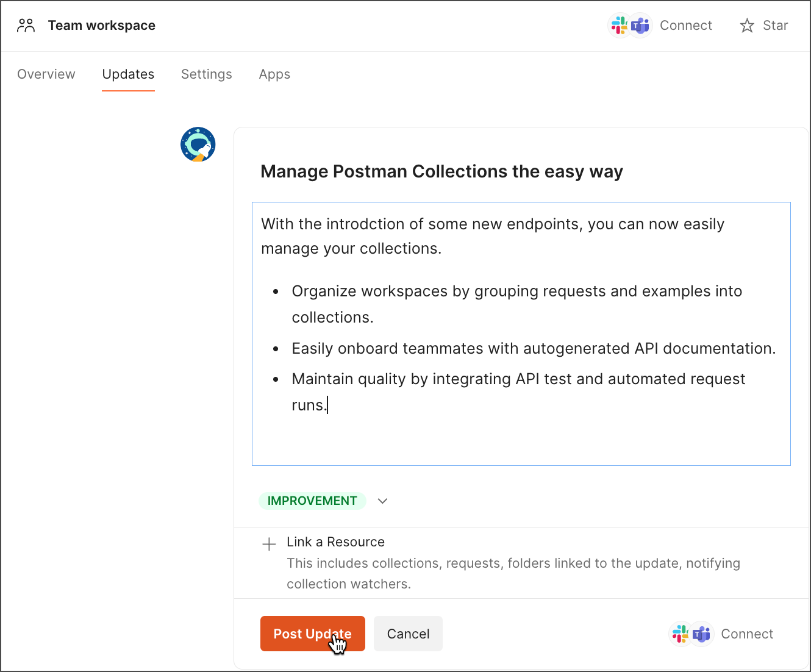Select the team workspace people icon
The image size is (811, 672).
tap(26, 25)
